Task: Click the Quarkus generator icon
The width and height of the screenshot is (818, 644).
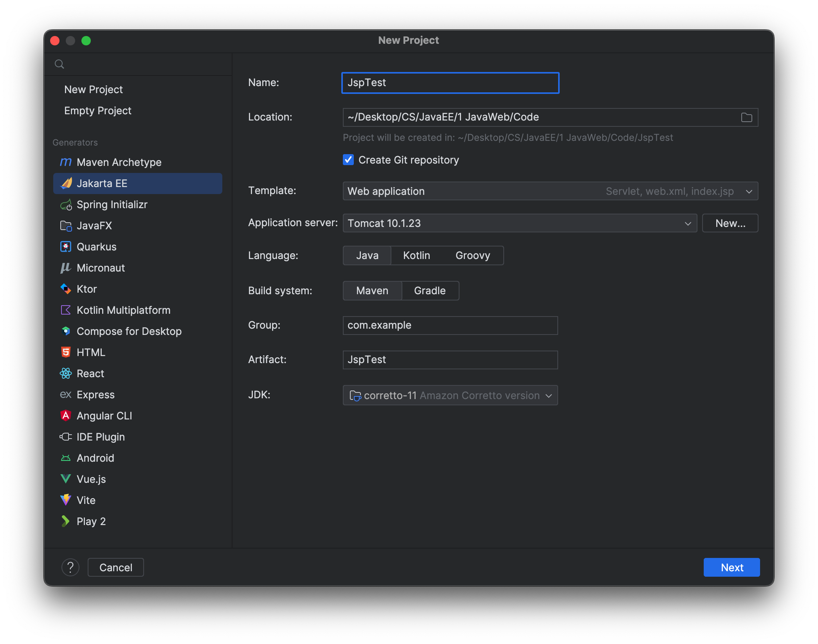Action: click(x=66, y=246)
